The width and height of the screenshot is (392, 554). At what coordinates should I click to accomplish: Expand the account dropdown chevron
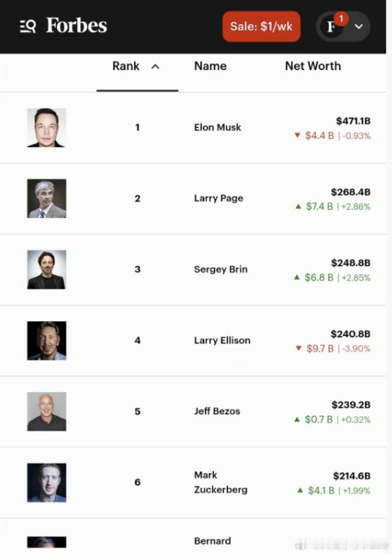pos(359,26)
